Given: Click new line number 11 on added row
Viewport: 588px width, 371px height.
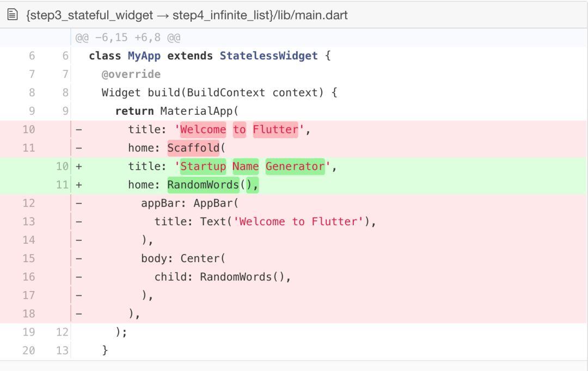Looking at the screenshot, I should click(62, 185).
